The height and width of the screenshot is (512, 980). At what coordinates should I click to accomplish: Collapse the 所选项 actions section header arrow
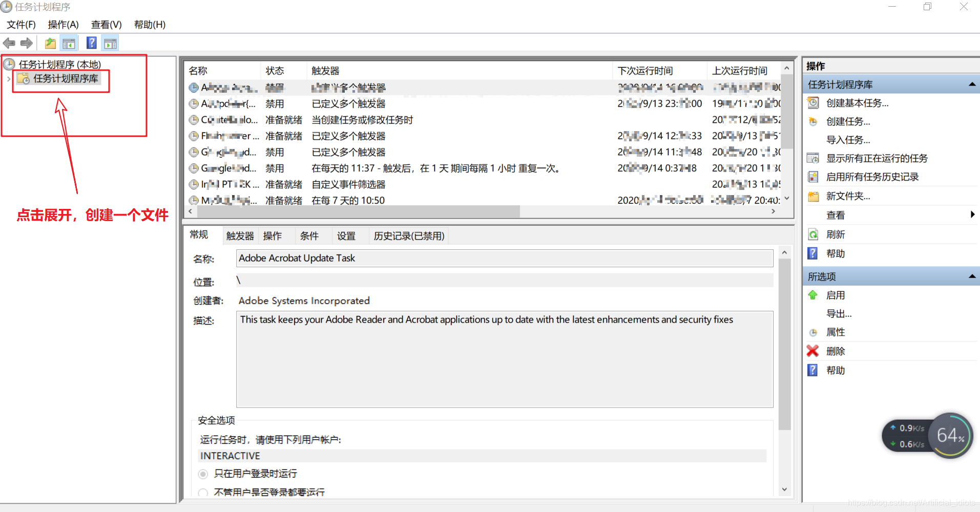972,276
